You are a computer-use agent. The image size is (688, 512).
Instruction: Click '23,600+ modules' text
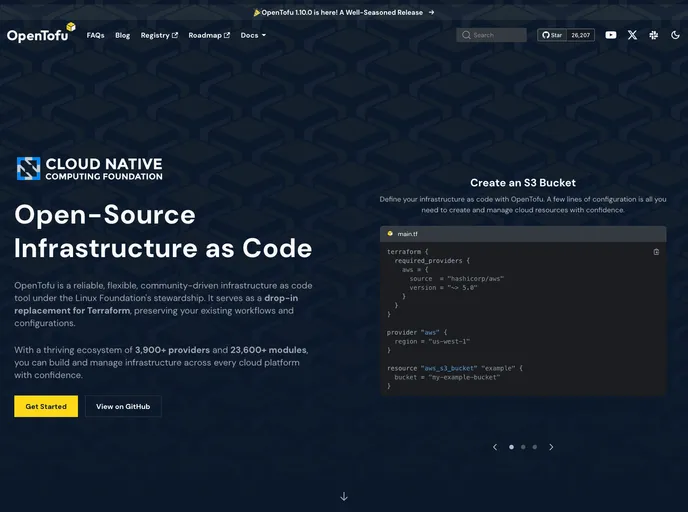pyautogui.click(x=269, y=350)
